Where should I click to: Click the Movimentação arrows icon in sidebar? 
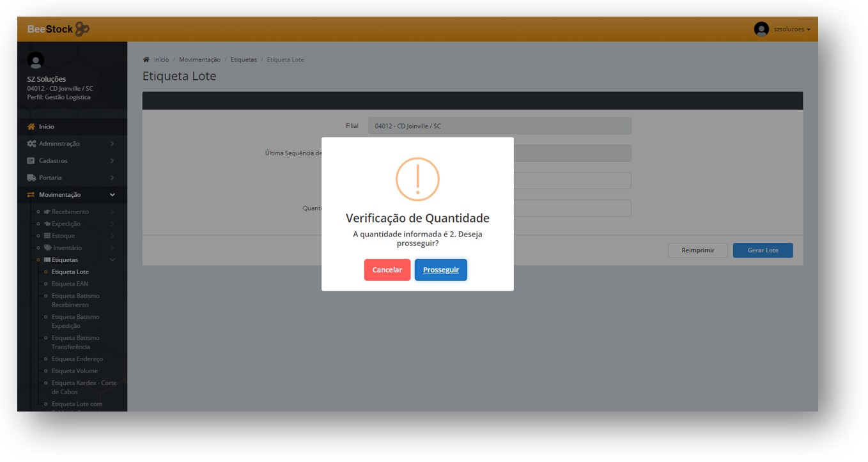pos(31,195)
